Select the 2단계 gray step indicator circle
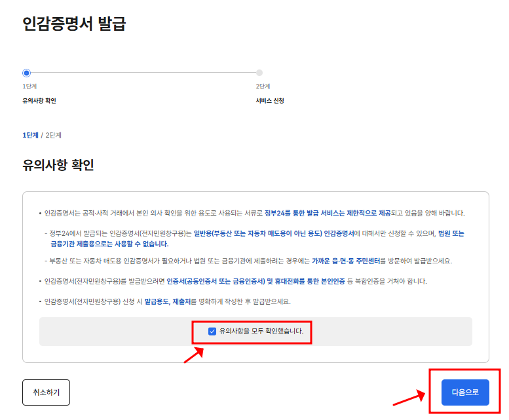Viewport: 509px width, 420px height. pos(259,73)
